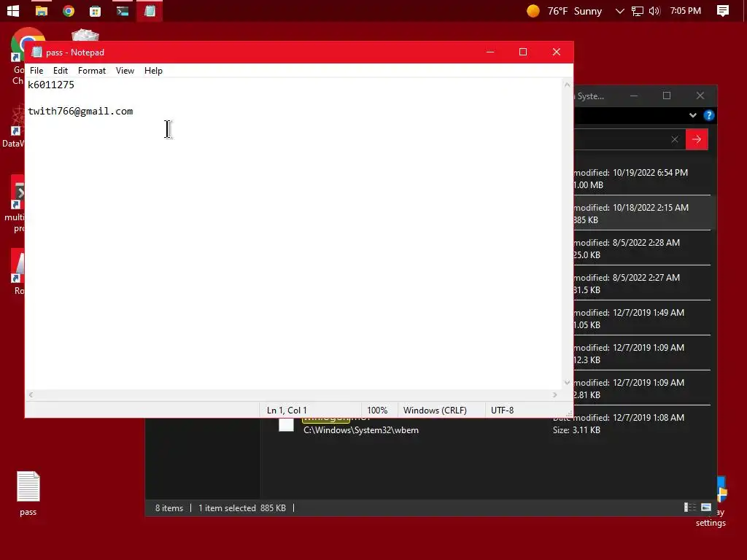Screen dimensions: 747x560
Task: Select Google Chrome desktop shortcut
Action: (18, 57)
